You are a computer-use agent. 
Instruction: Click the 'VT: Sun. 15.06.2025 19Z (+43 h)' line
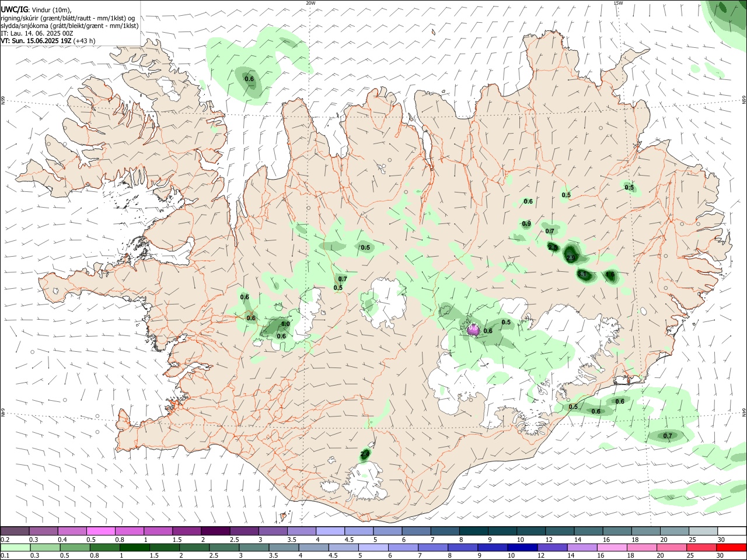pos(48,41)
